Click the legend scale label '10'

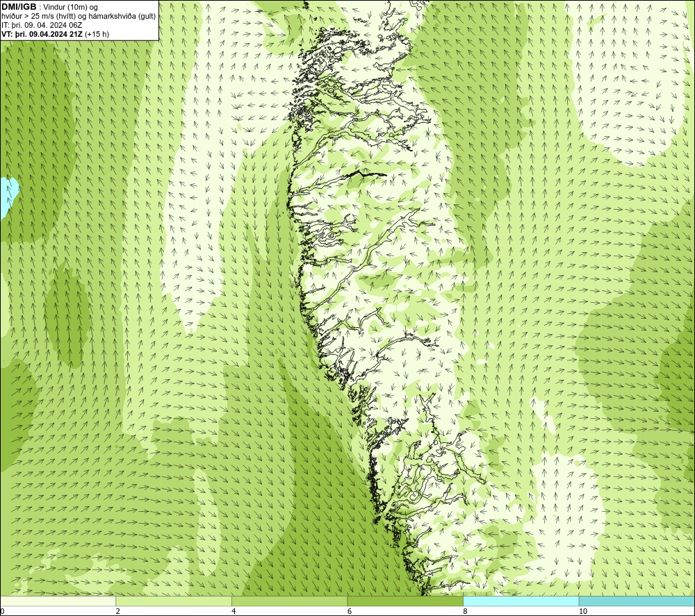583,611
